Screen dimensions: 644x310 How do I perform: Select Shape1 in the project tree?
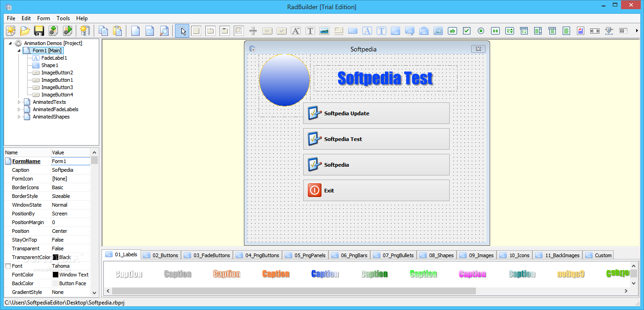[50, 65]
